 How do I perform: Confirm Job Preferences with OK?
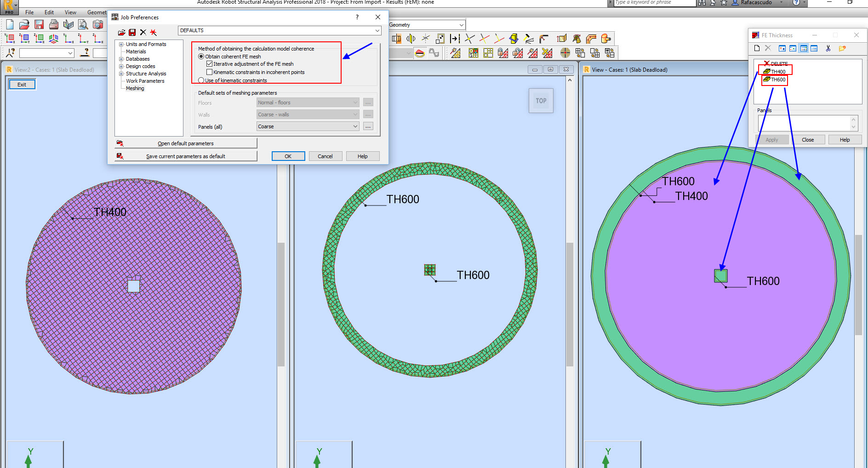pos(288,156)
